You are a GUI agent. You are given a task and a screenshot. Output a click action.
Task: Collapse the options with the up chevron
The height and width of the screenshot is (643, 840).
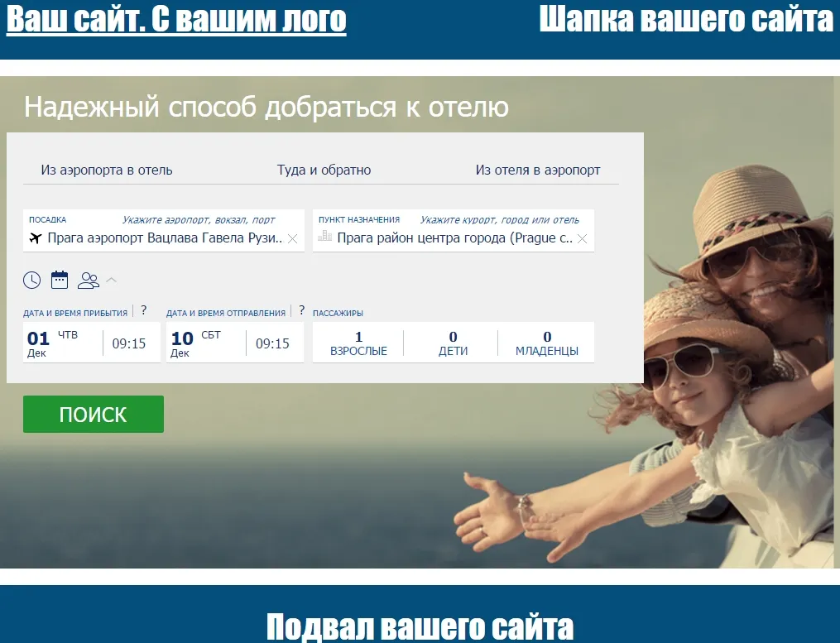tap(112, 280)
